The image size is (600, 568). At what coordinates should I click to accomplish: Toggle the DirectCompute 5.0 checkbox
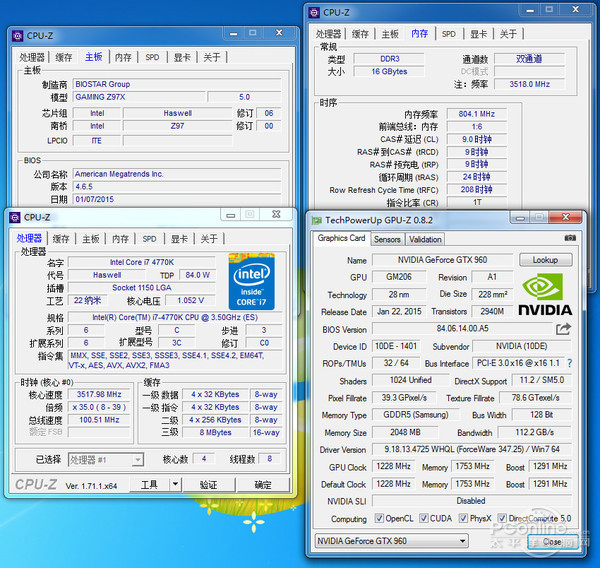pyautogui.click(x=502, y=518)
